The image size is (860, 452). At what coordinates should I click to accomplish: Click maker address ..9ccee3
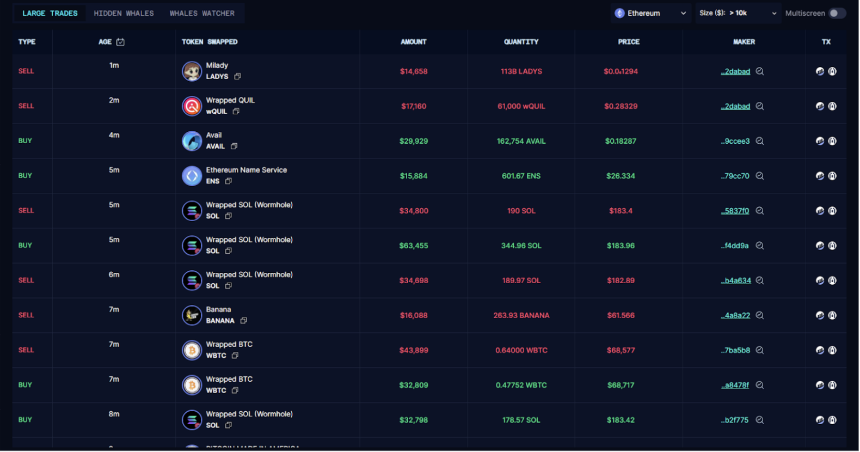(x=735, y=141)
